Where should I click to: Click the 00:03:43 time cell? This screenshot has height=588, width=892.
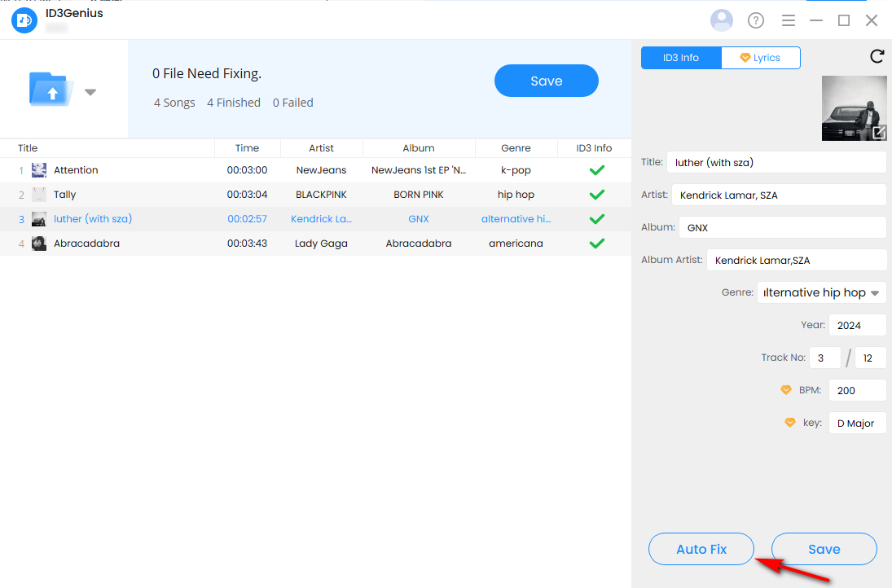(x=247, y=244)
